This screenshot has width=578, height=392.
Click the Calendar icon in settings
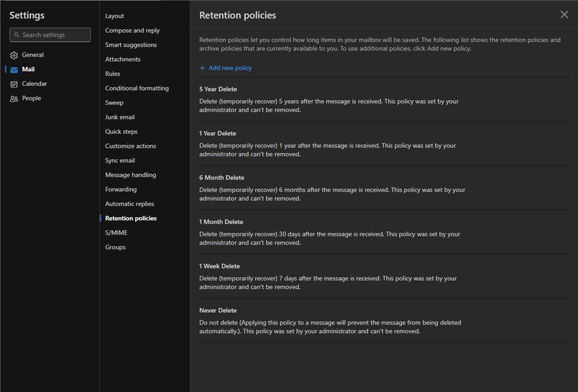[14, 84]
